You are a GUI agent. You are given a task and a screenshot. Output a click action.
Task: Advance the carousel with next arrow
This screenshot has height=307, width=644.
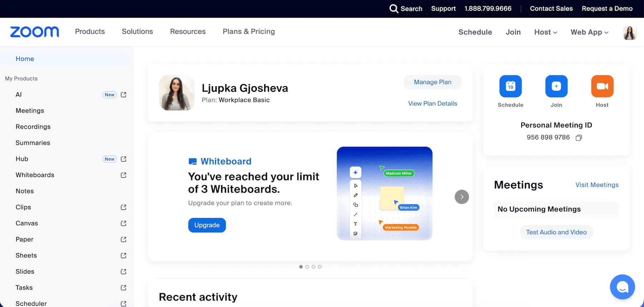462,197
